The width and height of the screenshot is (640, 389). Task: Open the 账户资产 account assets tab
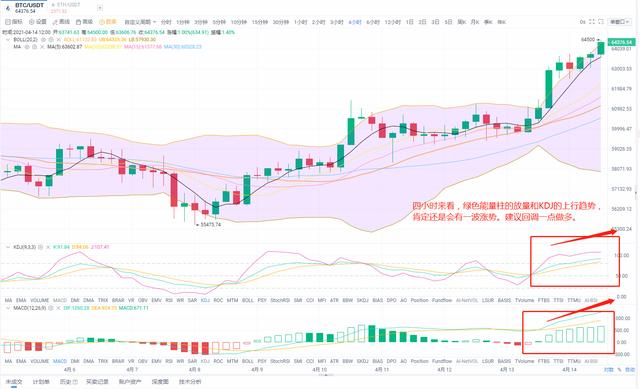coord(130,382)
